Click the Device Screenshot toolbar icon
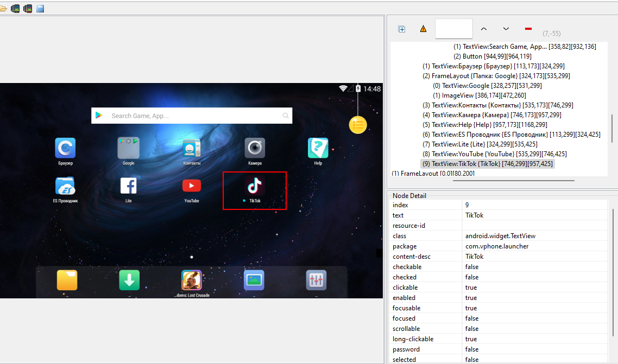 pyautogui.click(x=15, y=8)
